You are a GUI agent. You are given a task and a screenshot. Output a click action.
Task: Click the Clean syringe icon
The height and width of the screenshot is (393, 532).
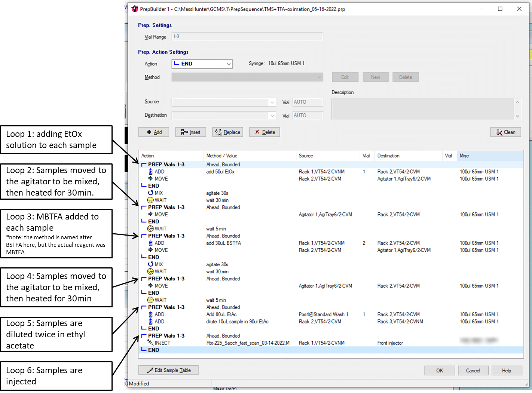pyautogui.click(x=499, y=132)
